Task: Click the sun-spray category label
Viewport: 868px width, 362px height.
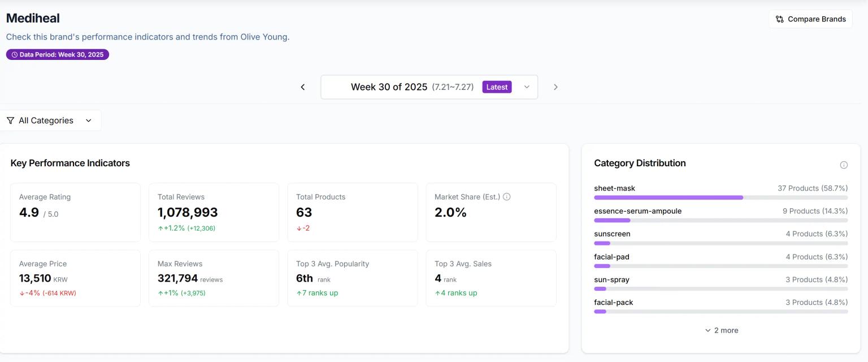Action: 611,279
